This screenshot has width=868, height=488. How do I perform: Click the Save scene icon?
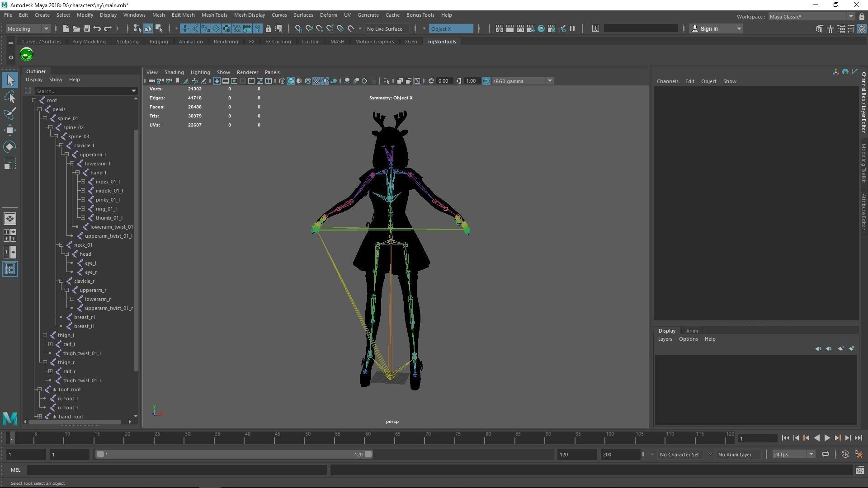pos(87,29)
